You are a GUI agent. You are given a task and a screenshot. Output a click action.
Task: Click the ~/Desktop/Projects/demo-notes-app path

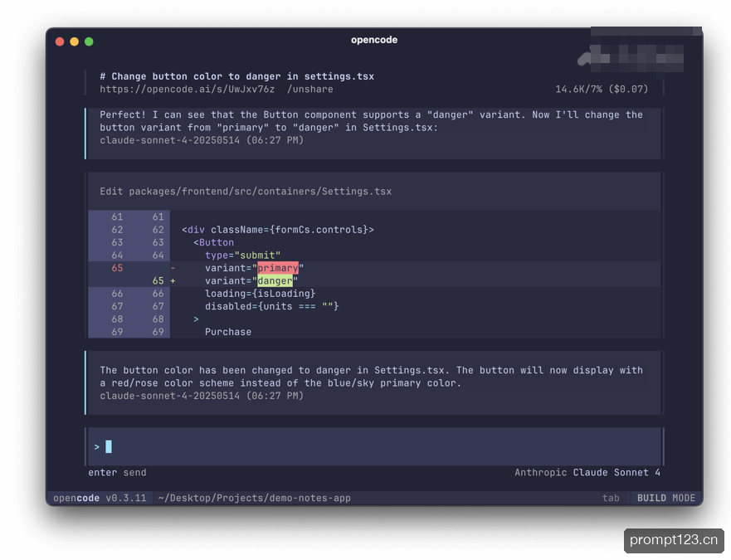click(x=254, y=498)
